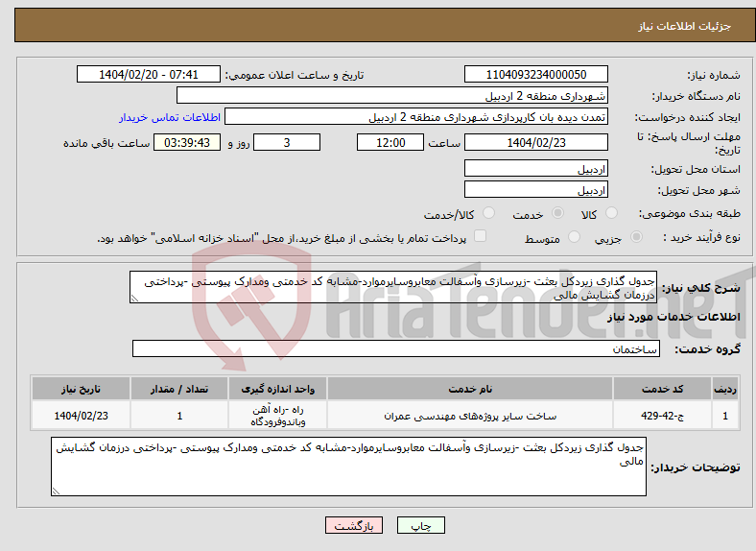Click the واحد اندازه گیری column header
The width and height of the screenshot is (756, 551).
[277, 389]
